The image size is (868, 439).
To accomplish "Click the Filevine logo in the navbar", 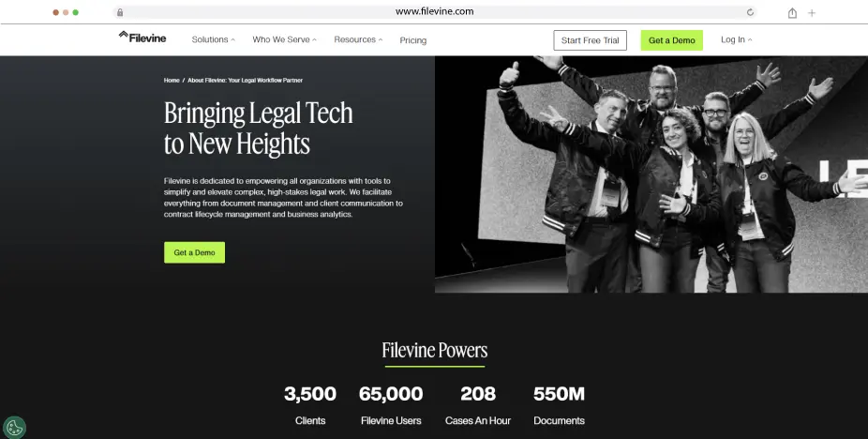I will (x=142, y=38).
